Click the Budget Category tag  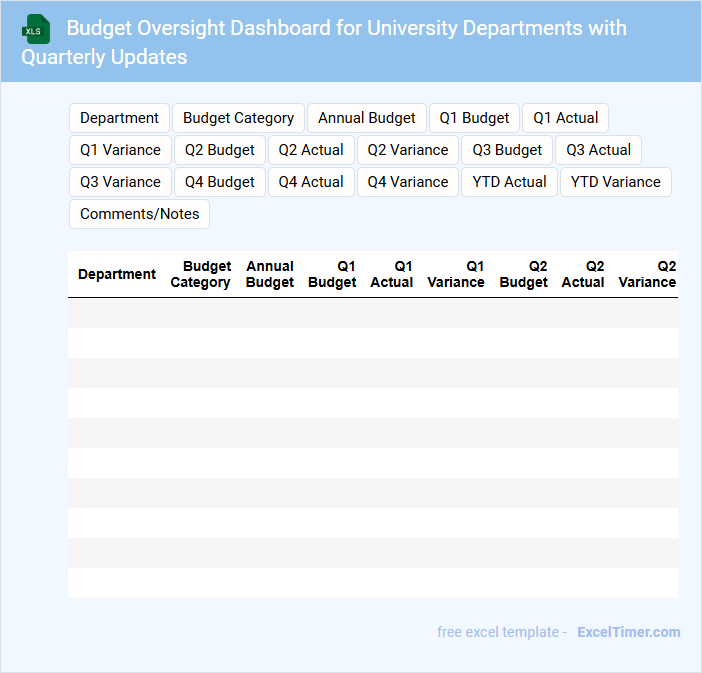[238, 118]
